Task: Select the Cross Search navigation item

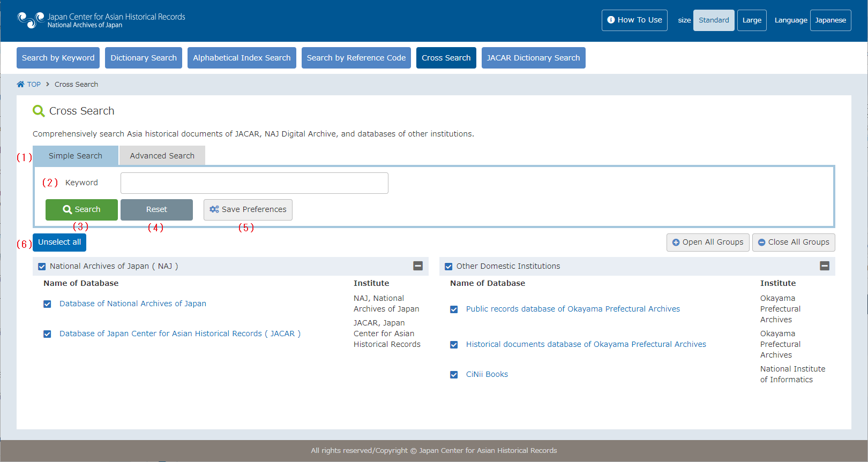Action: pyautogui.click(x=446, y=58)
